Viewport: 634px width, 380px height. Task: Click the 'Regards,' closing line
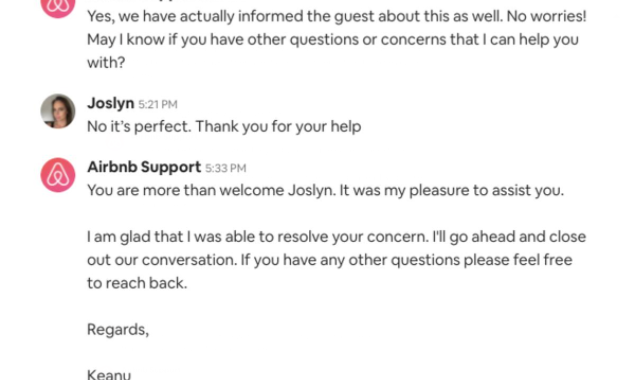click(118, 330)
